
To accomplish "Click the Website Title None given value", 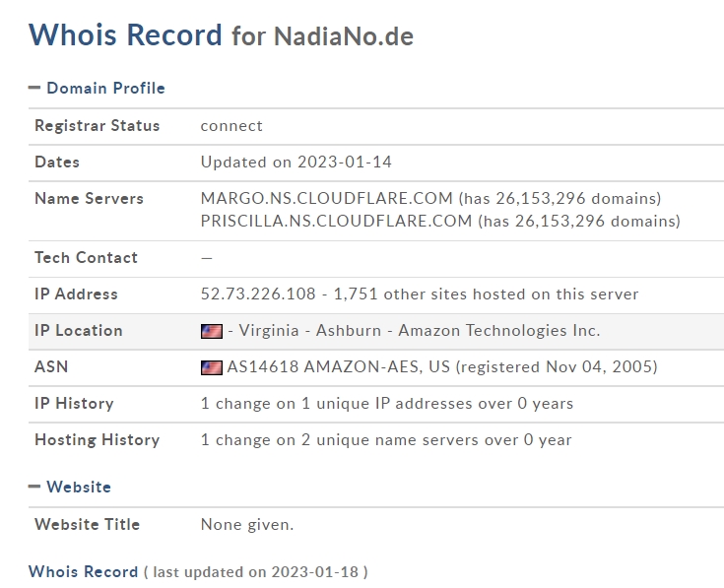I will (x=247, y=525).
